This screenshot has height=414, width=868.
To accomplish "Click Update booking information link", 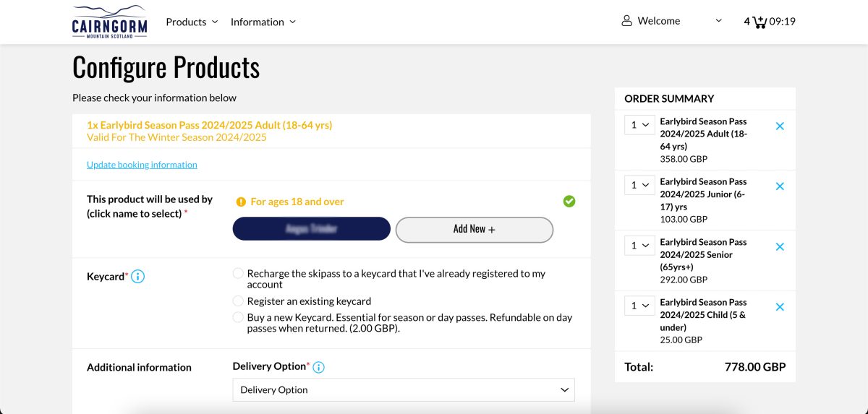I will tap(142, 165).
